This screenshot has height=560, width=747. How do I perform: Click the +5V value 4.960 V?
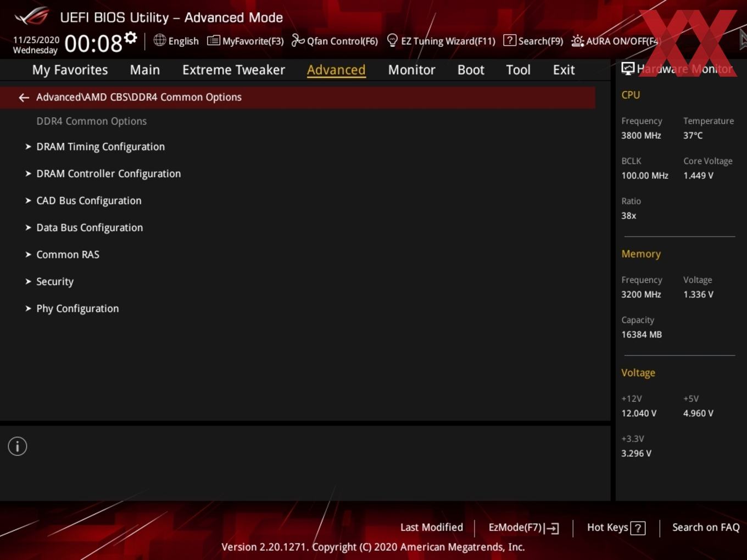[x=698, y=413]
